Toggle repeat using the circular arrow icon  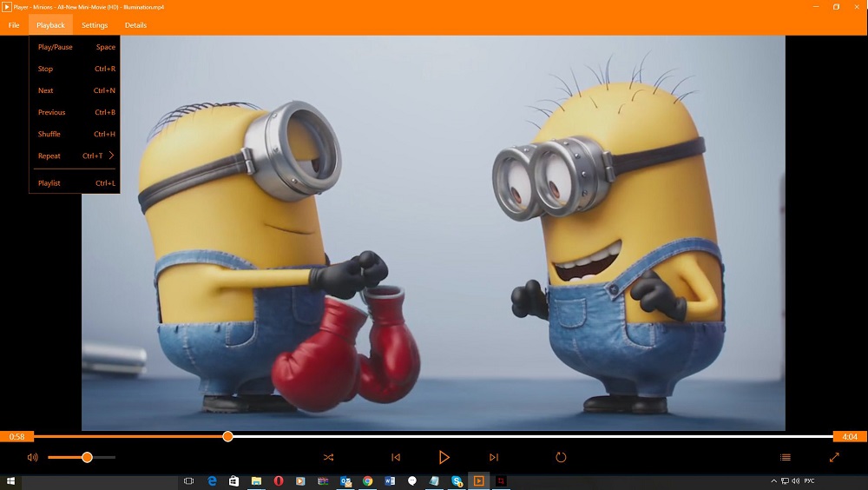[561, 457]
